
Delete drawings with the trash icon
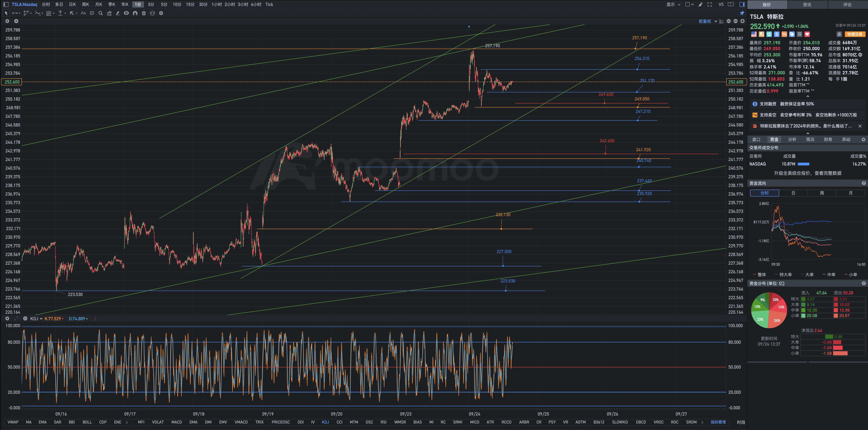tap(144, 13)
